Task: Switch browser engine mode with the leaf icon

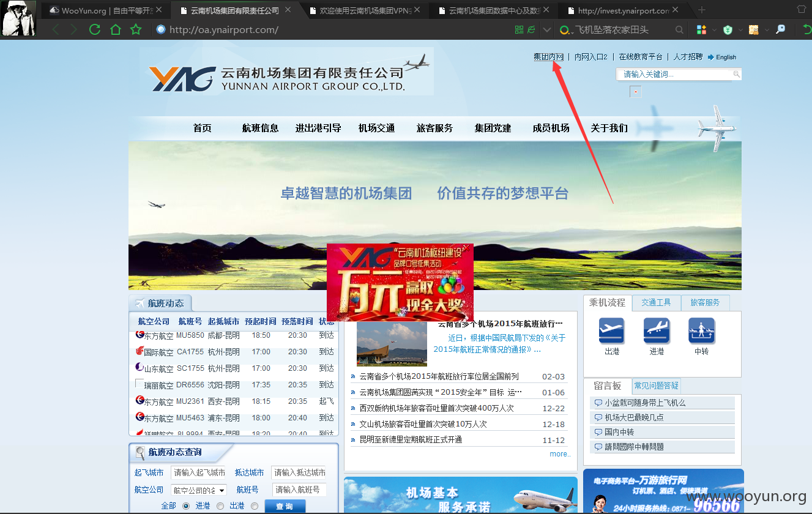Action: 531,29
